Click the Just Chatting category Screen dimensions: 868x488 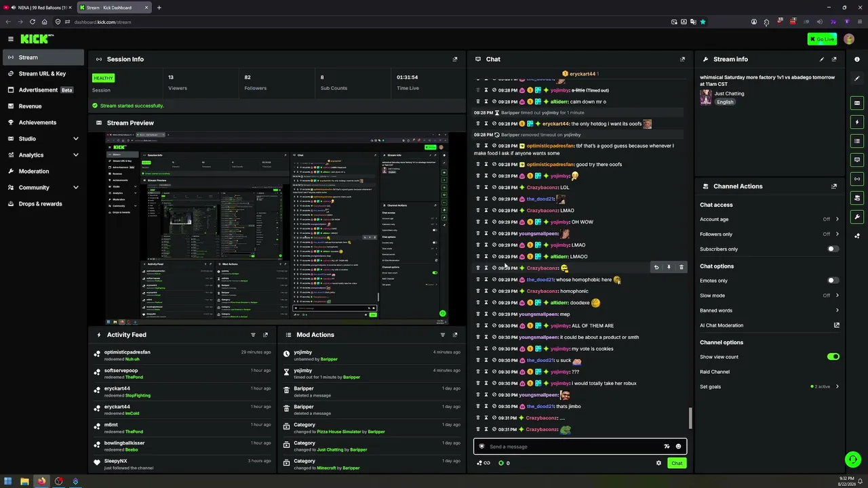(730, 94)
